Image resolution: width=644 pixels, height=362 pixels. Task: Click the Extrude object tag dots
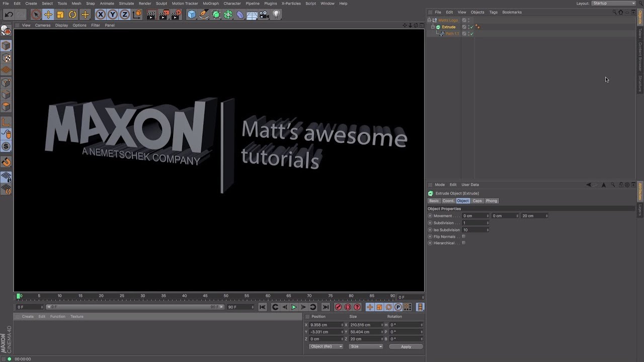click(x=477, y=27)
